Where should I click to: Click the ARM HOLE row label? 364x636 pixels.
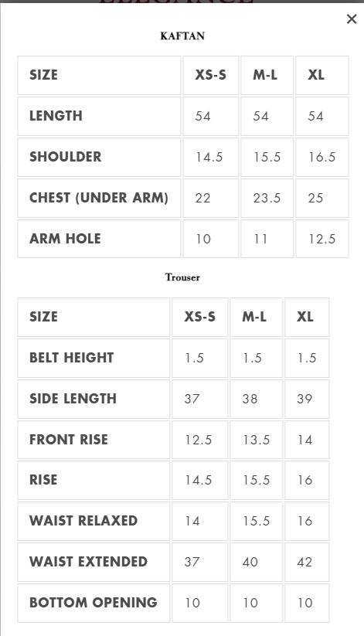tap(65, 239)
